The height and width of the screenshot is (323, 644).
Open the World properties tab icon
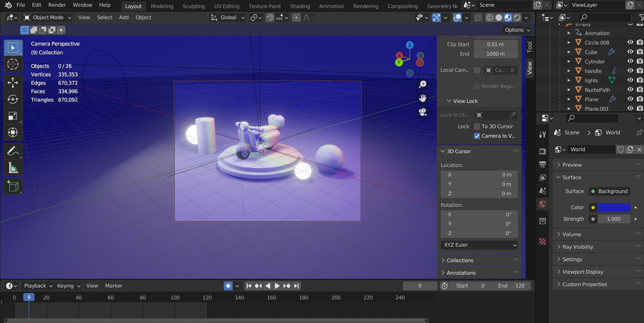click(x=543, y=204)
